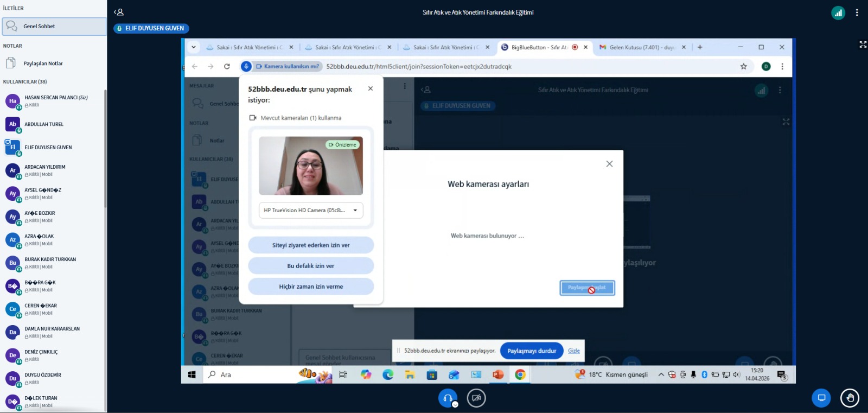Click the reload icon in shared browser
This screenshot has width=868, height=413.
point(227,66)
